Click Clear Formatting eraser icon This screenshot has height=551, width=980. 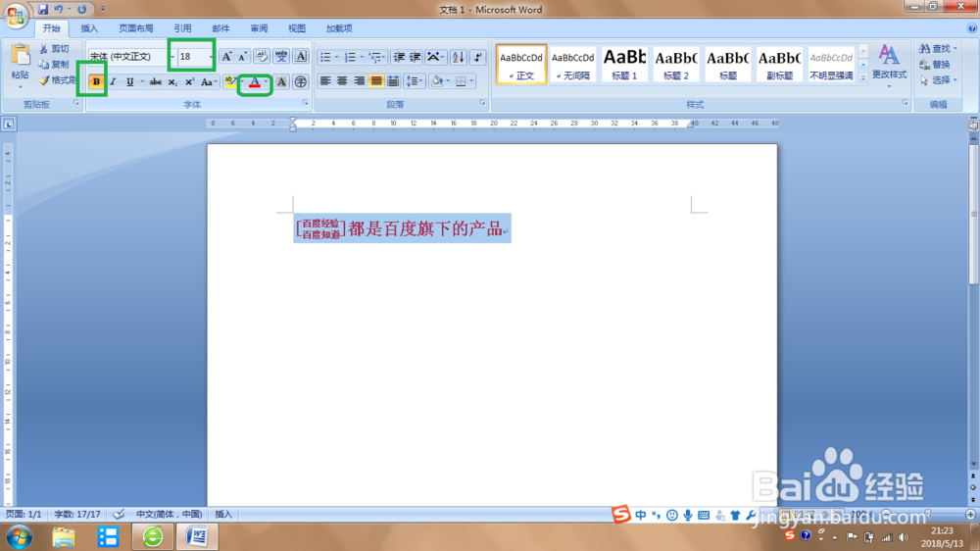pos(262,56)
